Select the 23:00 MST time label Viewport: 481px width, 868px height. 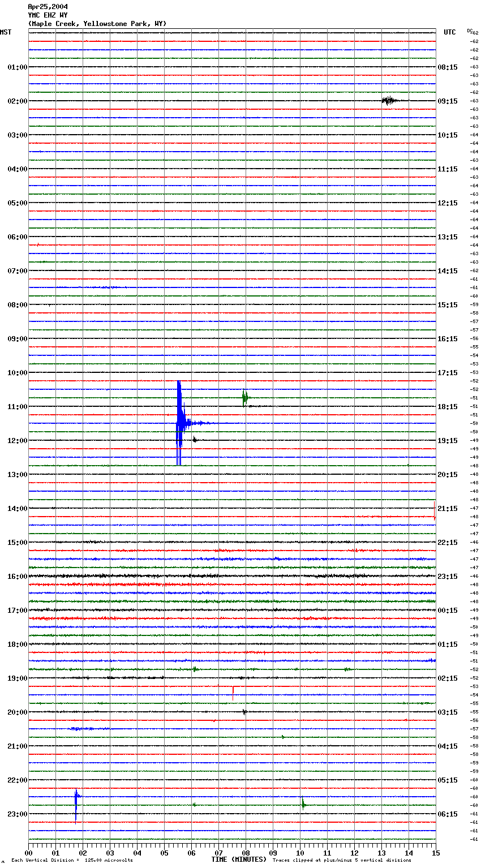coord(18,814)
